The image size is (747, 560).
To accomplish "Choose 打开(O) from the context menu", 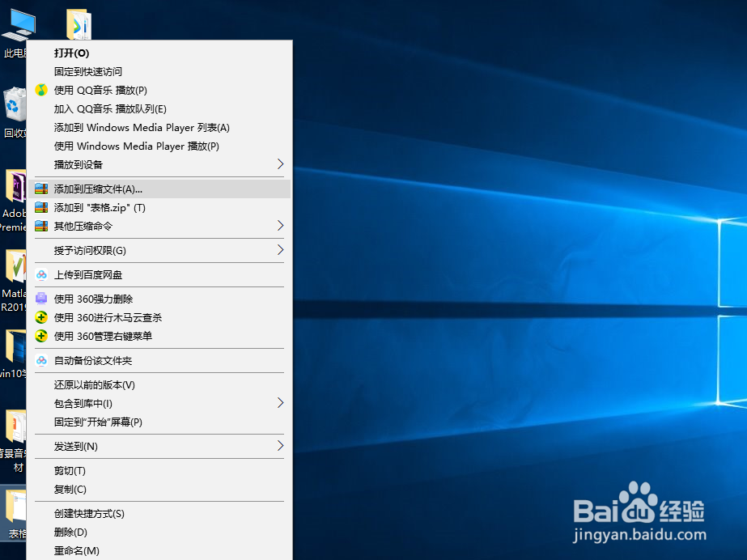I will 159,53.
